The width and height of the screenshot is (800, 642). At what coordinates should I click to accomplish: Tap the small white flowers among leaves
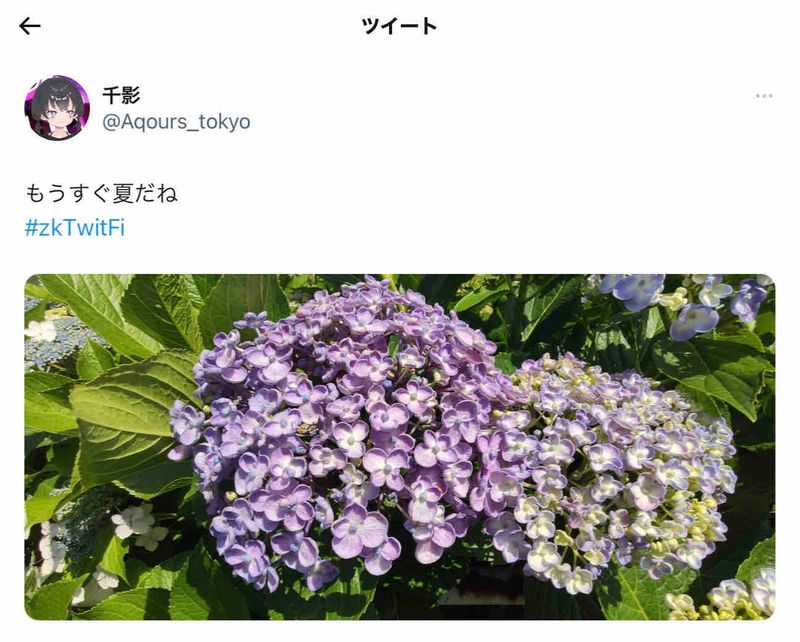137,526
